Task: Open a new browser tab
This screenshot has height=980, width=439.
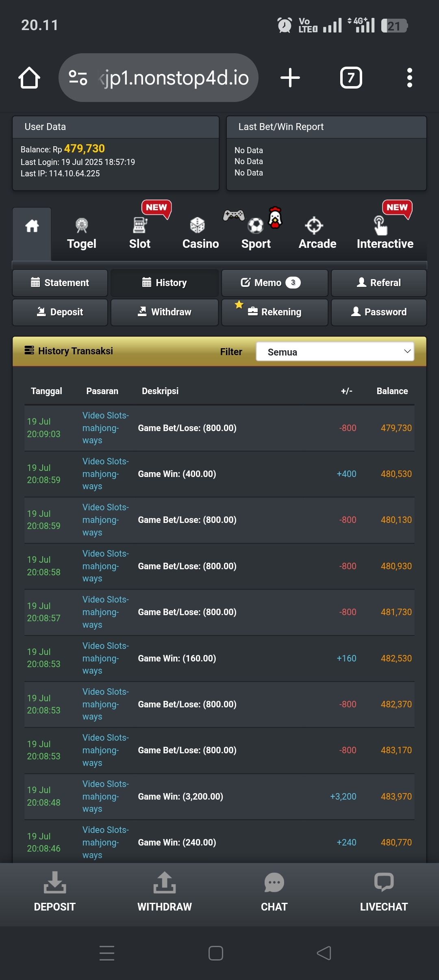Action: coord(290,78)
